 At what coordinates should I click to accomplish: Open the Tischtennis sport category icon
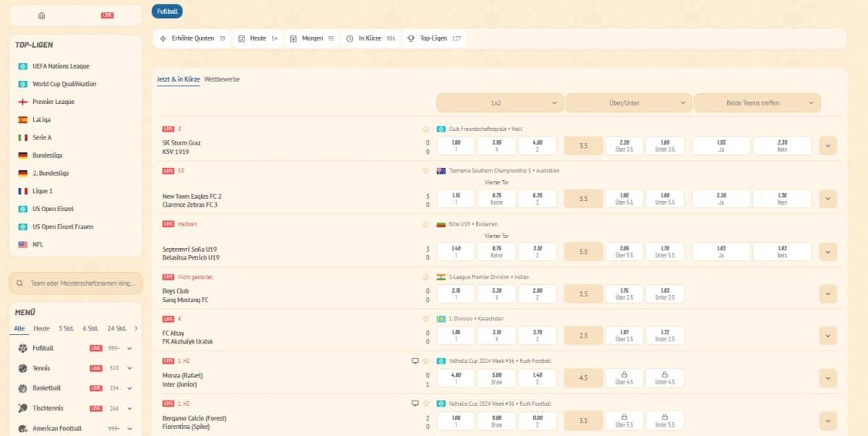[22, 409]
